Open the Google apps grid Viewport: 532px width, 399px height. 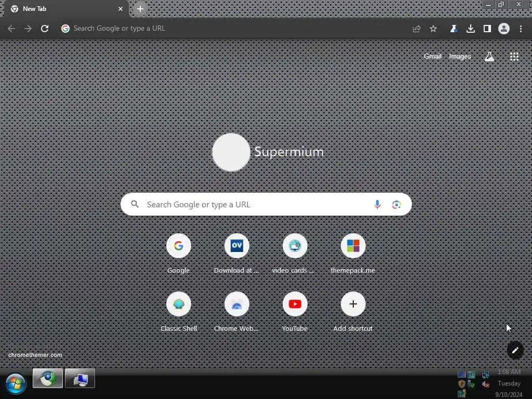[x=514, y=57]
